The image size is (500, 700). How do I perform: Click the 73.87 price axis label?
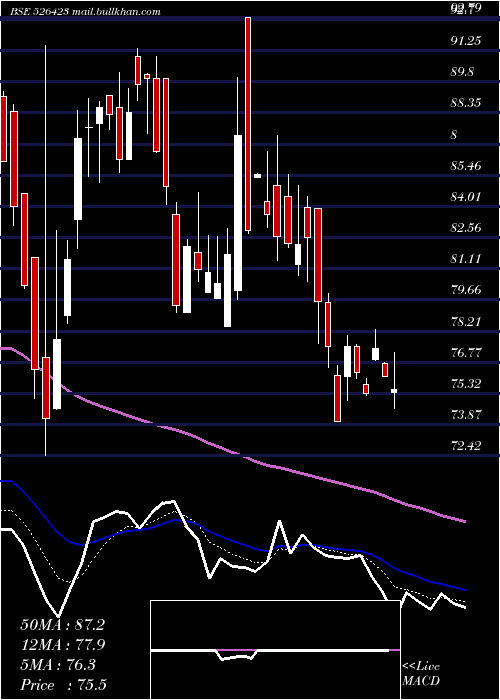pos(467,414)
